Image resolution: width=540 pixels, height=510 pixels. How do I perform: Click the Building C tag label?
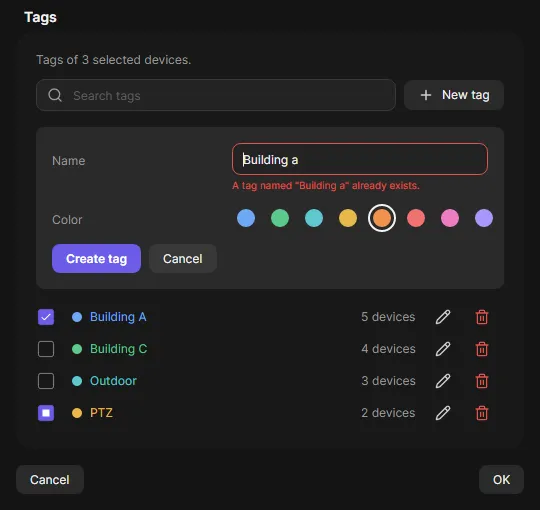click(x=118, y=349)
